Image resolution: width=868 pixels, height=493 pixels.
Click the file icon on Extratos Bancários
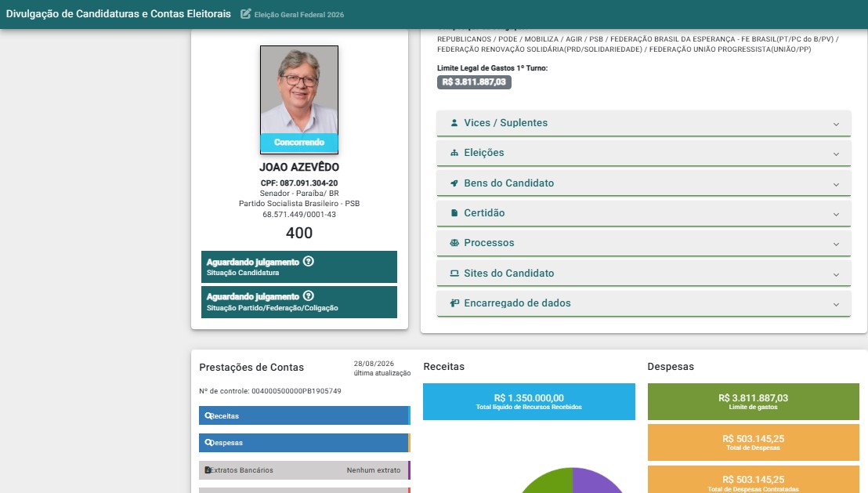208,469
